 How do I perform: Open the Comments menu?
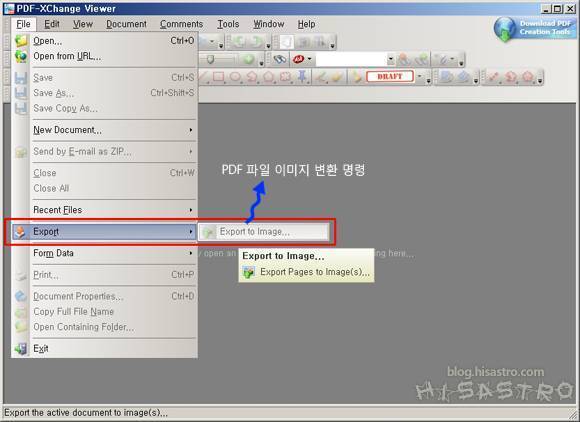(181, 24)
